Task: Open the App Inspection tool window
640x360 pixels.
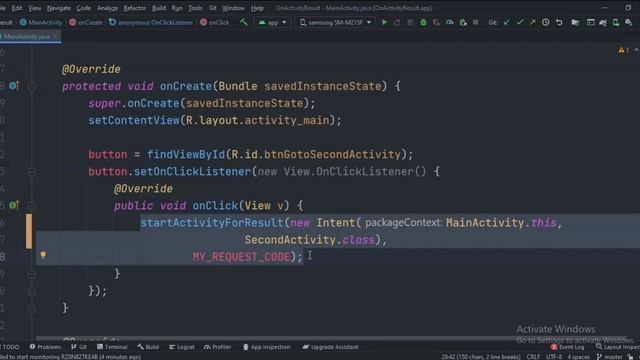Action: [267, 347]
